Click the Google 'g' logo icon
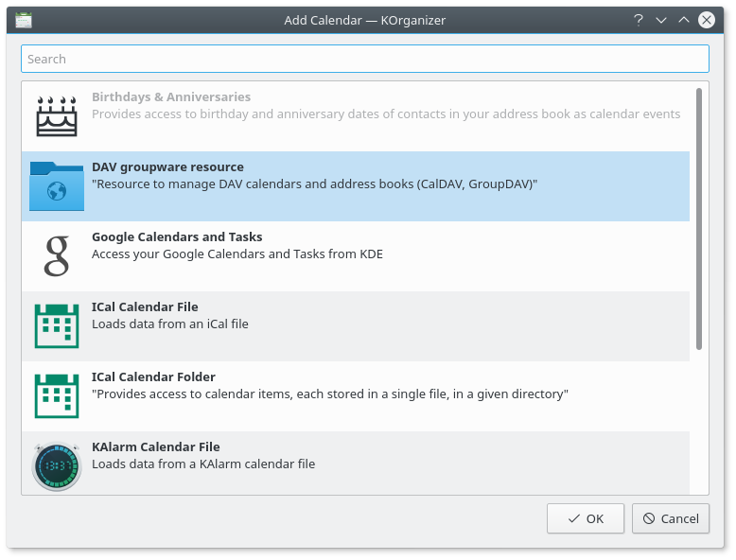 click(x=56, y=256)
